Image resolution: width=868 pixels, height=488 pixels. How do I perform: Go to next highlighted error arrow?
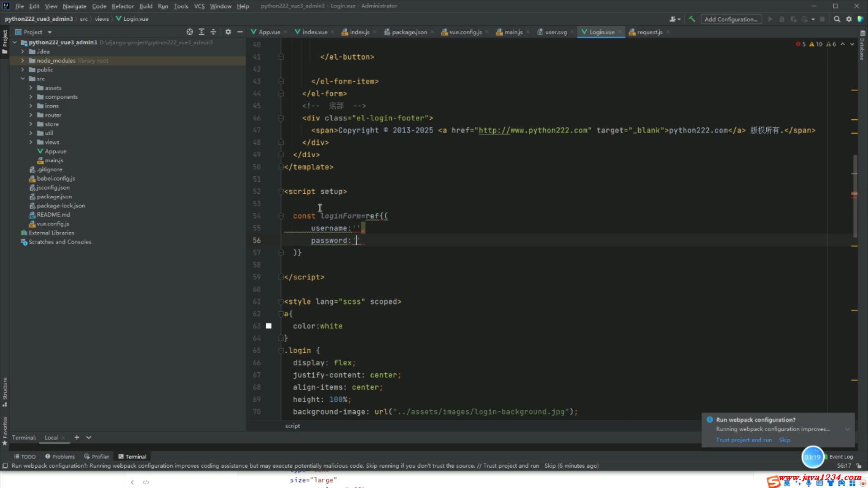point(852,44)
